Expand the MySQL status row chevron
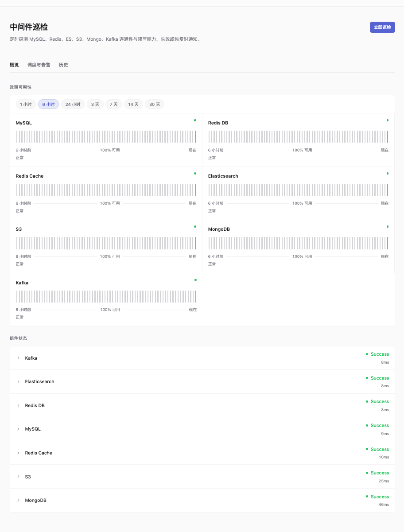The image size is (404, 532). (18, 429)
